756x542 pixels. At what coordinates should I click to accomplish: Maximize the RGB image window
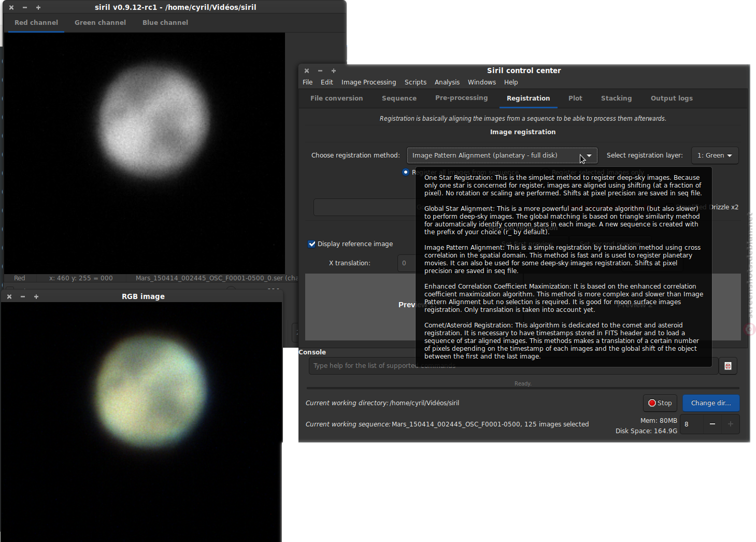point(36,297)
